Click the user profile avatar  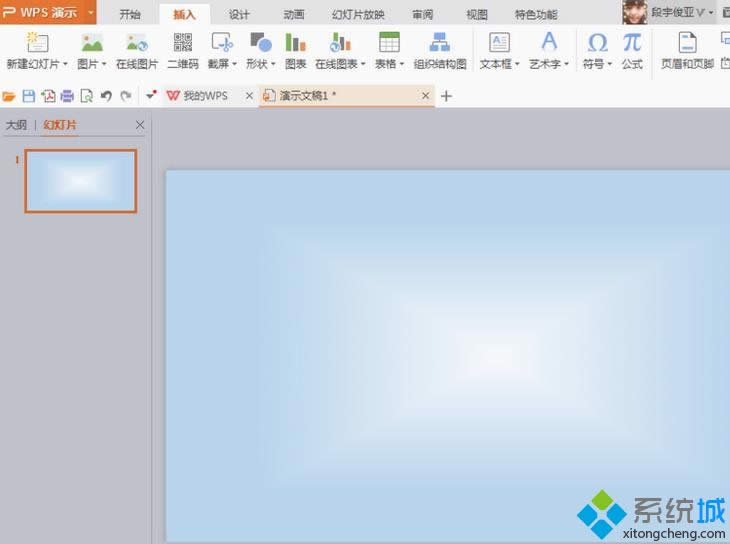coord(635,12)
